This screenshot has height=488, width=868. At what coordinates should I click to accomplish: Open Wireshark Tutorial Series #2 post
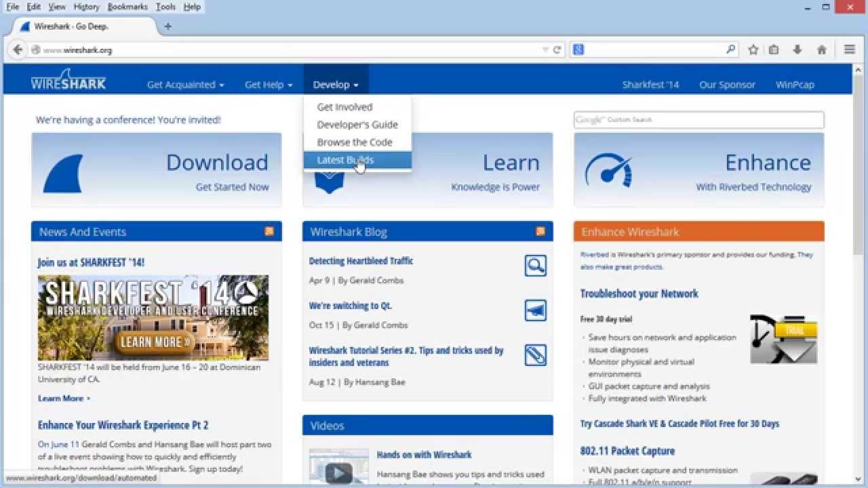coord(406,357)
